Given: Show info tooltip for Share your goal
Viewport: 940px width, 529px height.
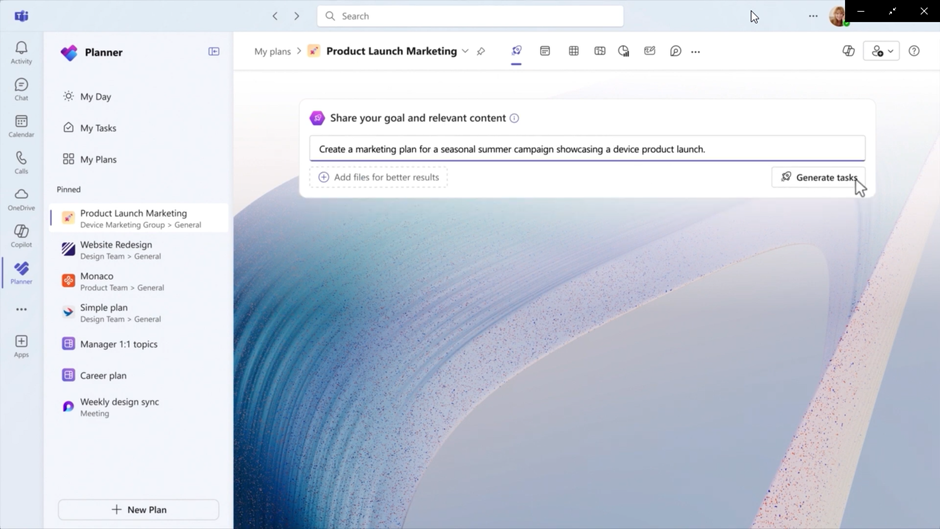Looking at the screenshot, I should 514,118.
